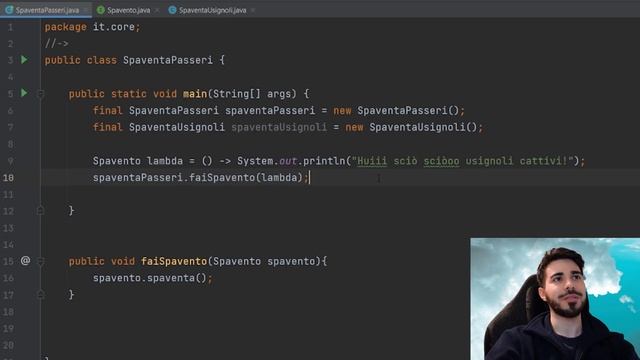The width and height of the screenshot is (640, 360).
Task: Click line number 14 in the gutter
Action: [x=8, y=244]
